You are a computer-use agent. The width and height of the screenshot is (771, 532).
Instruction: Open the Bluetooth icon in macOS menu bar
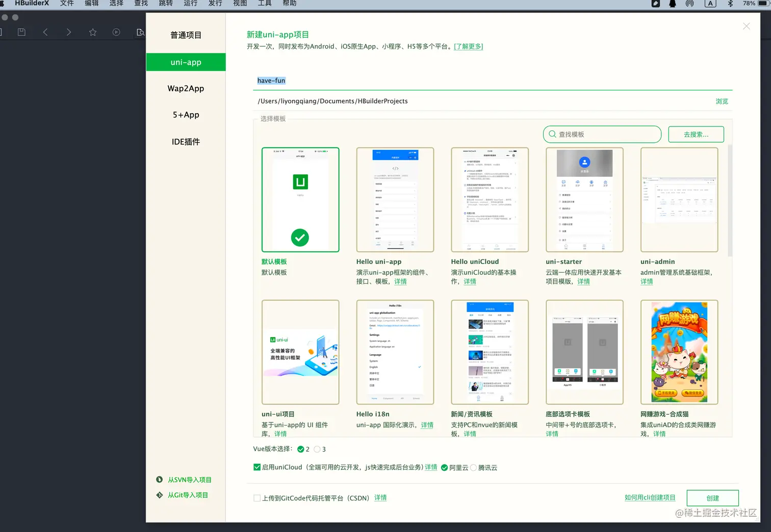pos(730,4)
